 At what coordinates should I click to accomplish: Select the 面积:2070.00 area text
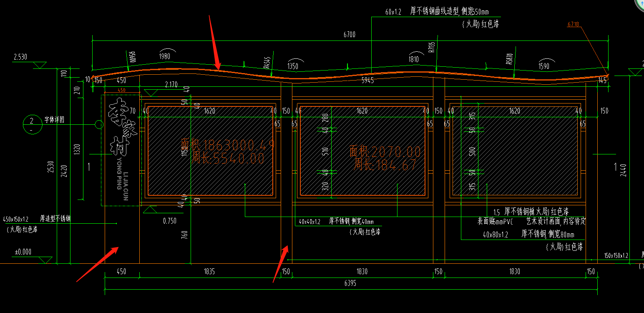[x=385, y=151]
